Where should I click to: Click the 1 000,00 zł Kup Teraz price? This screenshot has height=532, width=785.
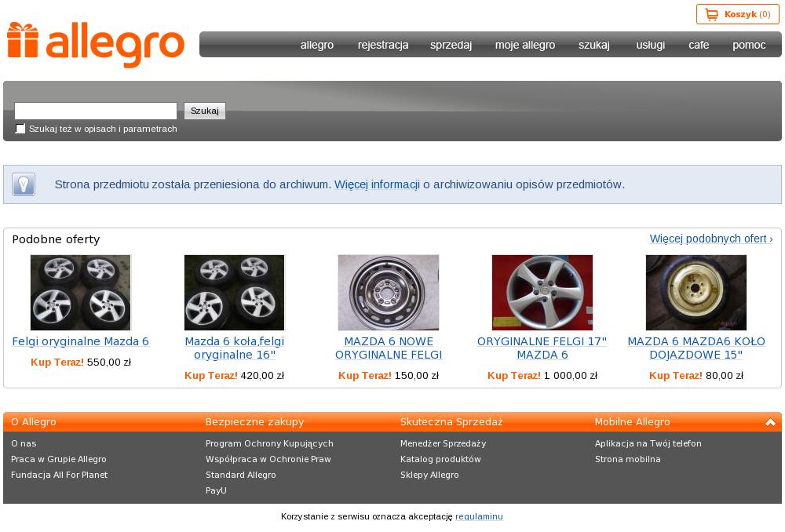click(x=542, y=375)
